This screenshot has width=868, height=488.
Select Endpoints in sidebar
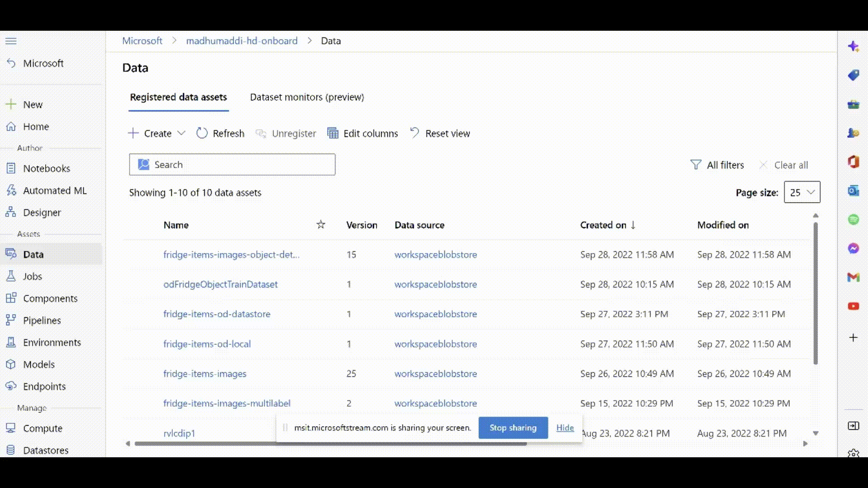(x=44, y=386)
